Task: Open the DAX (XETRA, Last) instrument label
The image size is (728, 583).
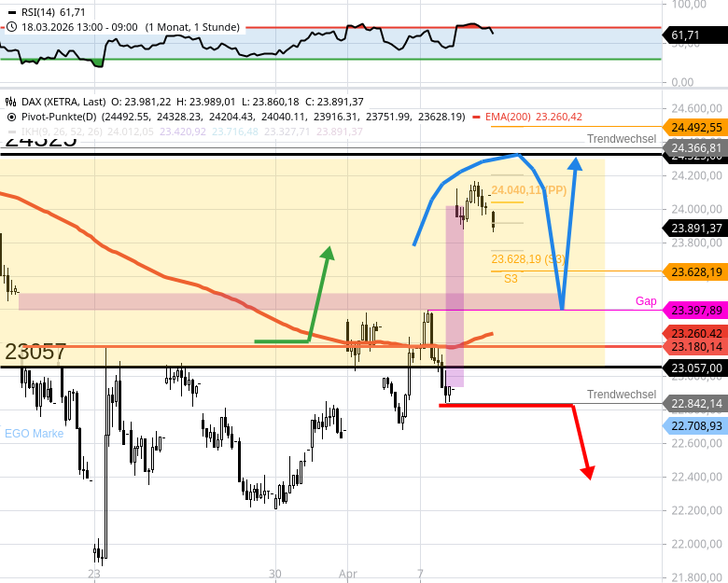Action: [63, 102]
